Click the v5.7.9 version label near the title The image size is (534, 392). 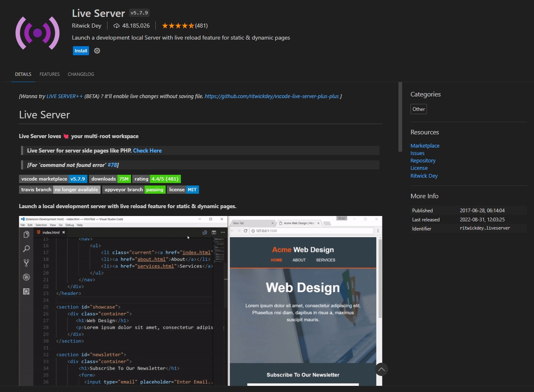pyautogui.click(x=139, y=13)
